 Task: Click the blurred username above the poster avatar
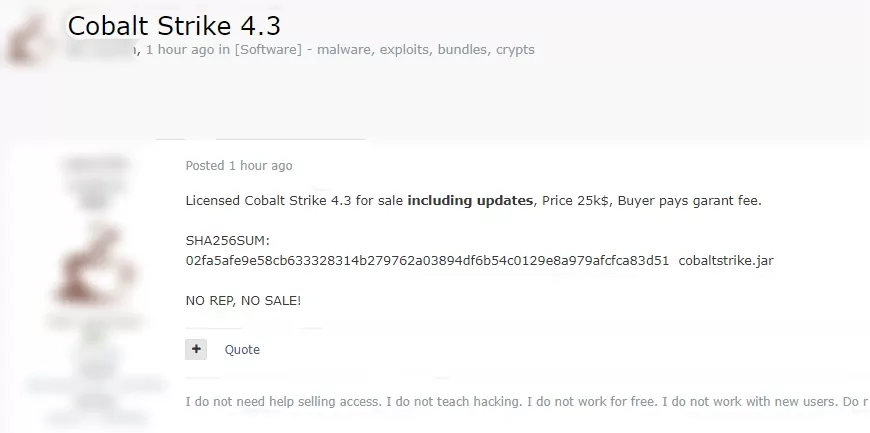click(x=95, y=164)
